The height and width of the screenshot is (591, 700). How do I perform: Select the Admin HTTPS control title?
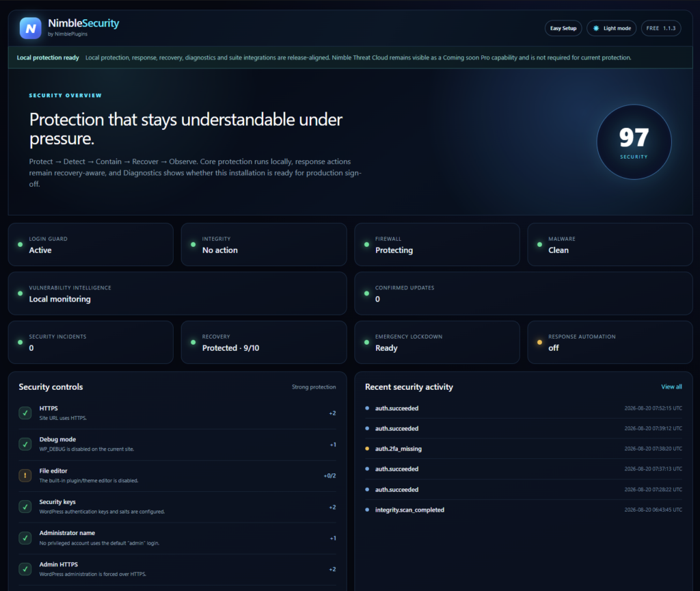(59, 564)
